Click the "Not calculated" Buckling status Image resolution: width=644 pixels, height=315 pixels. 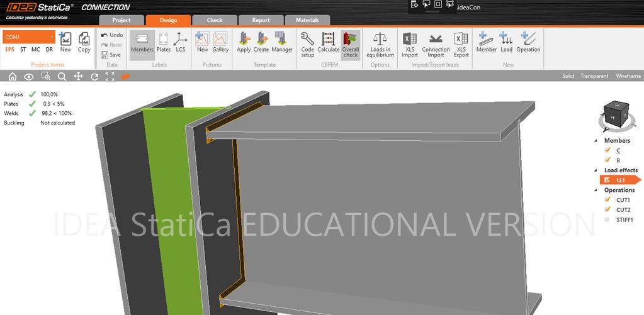[57, 123]
